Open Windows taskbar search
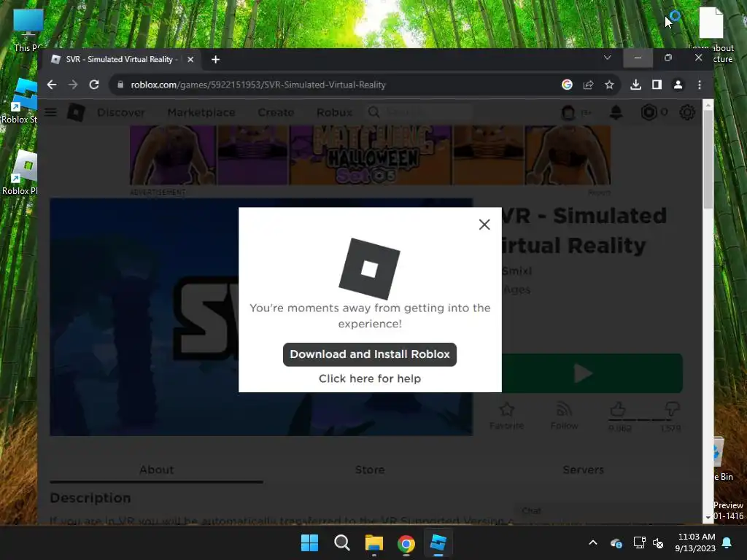The image size is (747, 560). 341,542
